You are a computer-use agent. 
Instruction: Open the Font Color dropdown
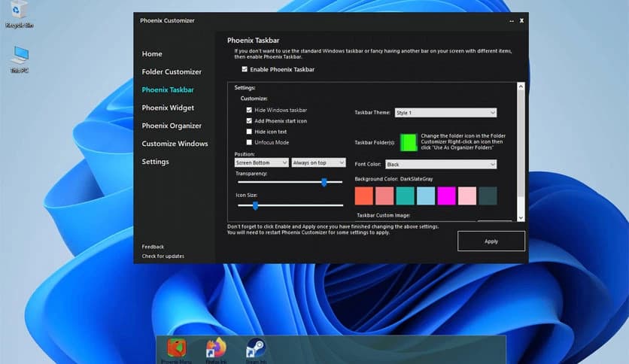click(x=441, y=165)
